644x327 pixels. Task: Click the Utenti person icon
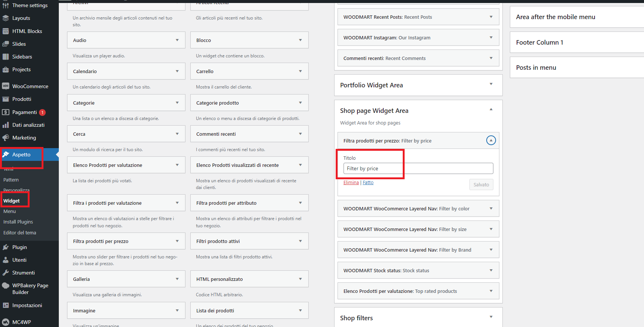tap(6, 260)
